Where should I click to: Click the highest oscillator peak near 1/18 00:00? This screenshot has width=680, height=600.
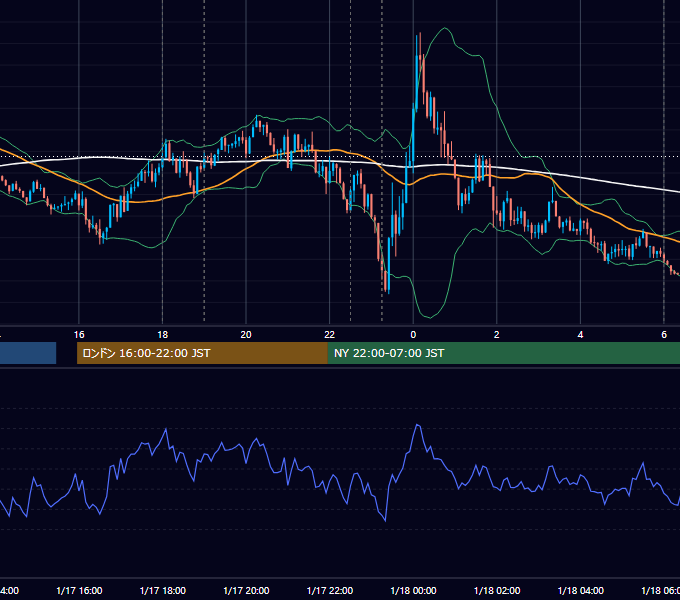click(418, 425)
